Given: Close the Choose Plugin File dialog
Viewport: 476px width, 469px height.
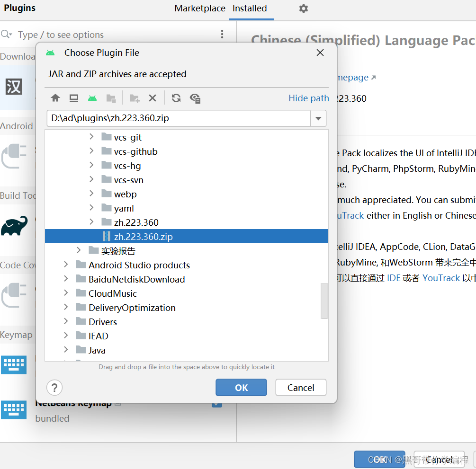Looking at the screenshot, I should pyautogui.click(x=320, y=53).
